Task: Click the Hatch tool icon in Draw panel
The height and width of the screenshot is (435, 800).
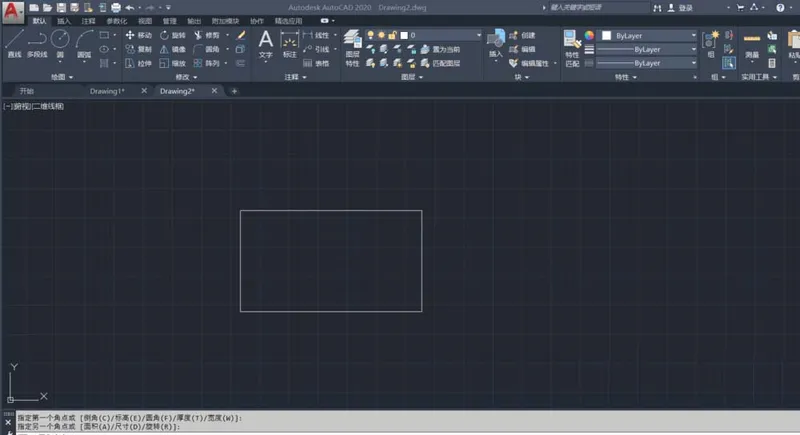Action: pyautogui.click(x=104, y=63)
